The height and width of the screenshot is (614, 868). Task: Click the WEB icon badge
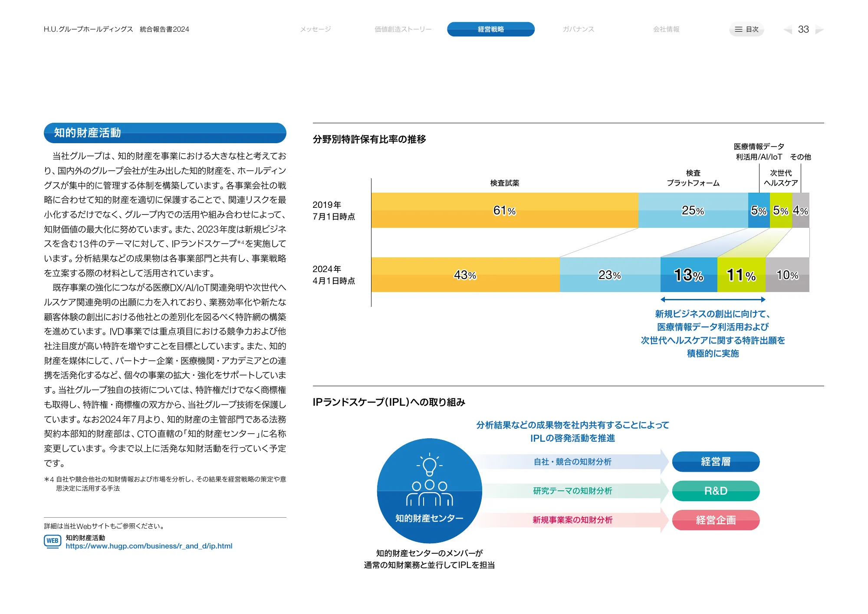(53, 541)
